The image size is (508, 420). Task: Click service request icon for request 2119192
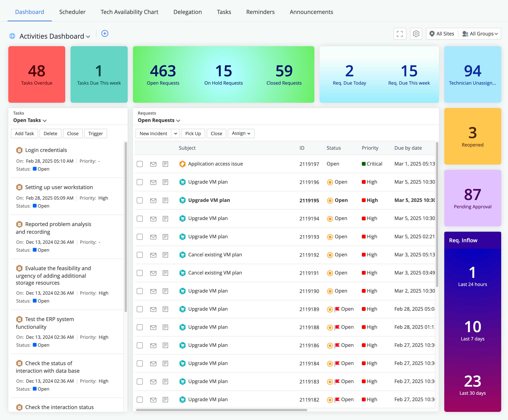point(182,255)
